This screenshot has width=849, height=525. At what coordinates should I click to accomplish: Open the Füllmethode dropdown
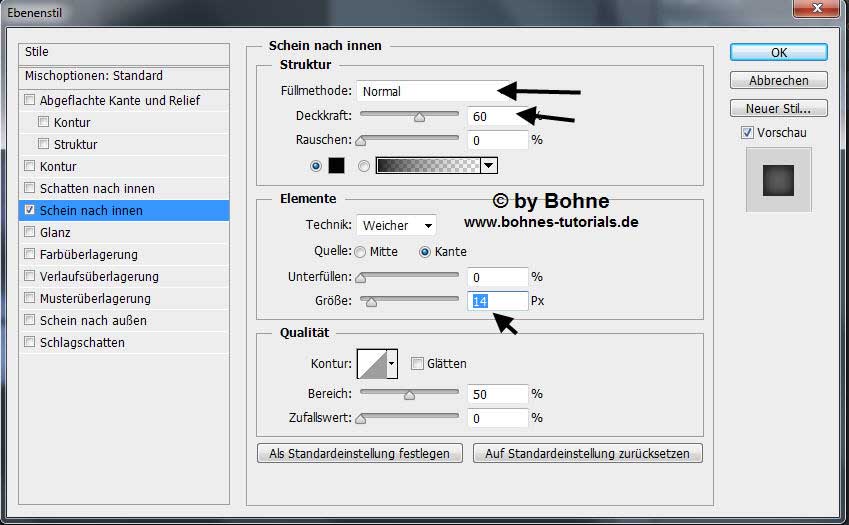coord(433,91)
